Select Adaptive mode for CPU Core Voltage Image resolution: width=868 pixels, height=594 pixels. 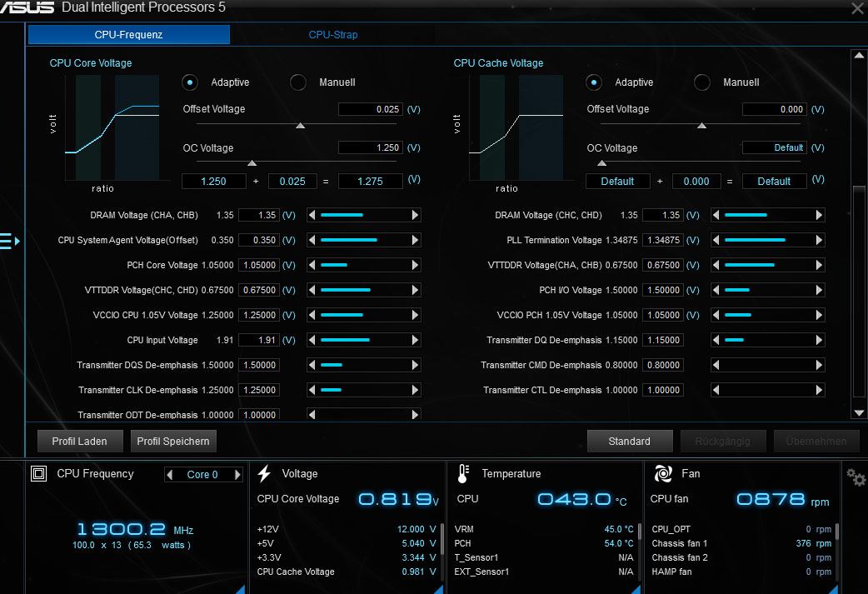pyautogui.click(x=190, y=82)
